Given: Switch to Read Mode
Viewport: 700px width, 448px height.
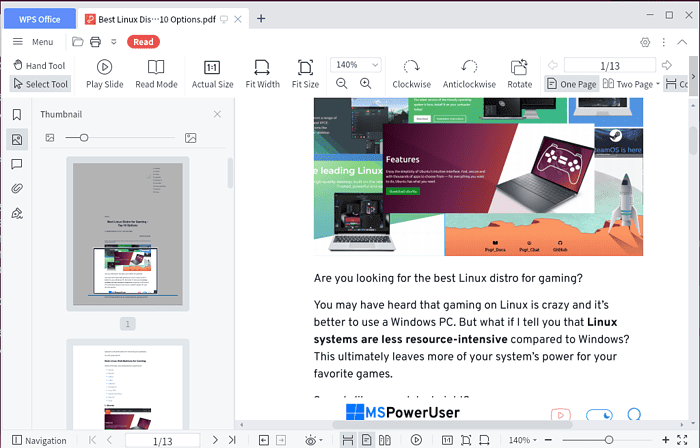Looking at the screenshot, I should 156,67.
